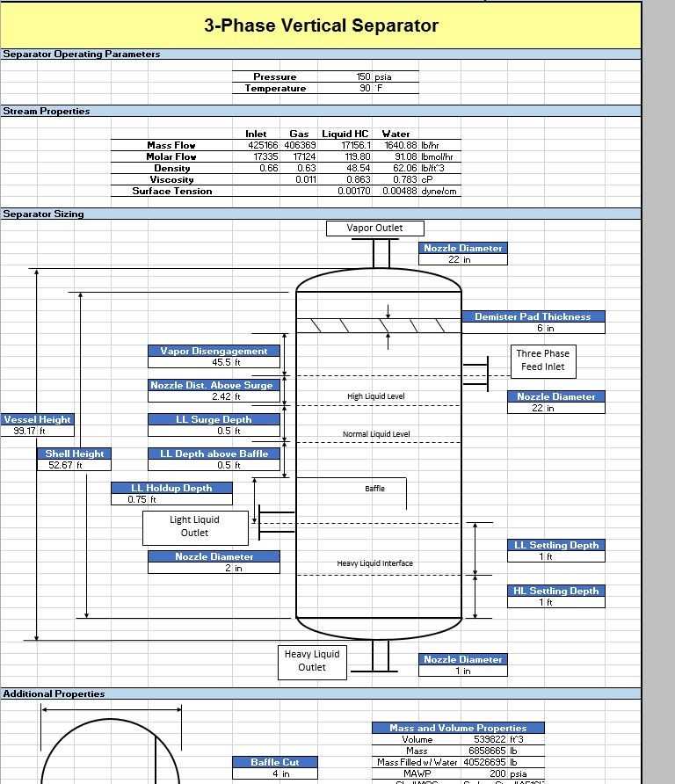Viewport: 675px width, 784px height.
Task: Select Water surface tension 0.00488 cell
Action: pos(396,191)
